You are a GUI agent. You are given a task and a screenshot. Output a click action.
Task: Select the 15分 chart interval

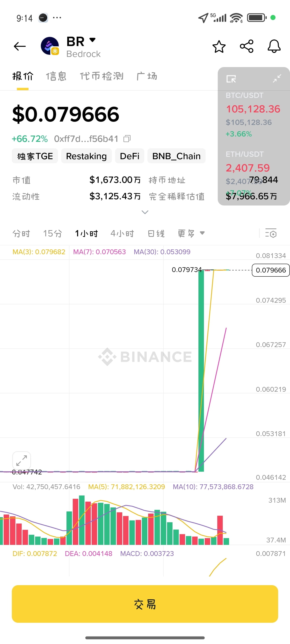(x=53, y=233)
